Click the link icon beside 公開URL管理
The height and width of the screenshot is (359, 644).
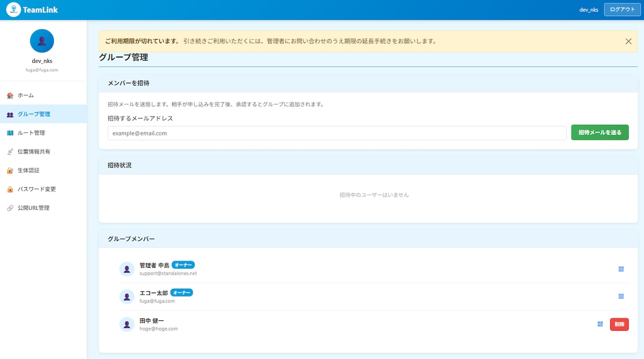coord(10,208)
